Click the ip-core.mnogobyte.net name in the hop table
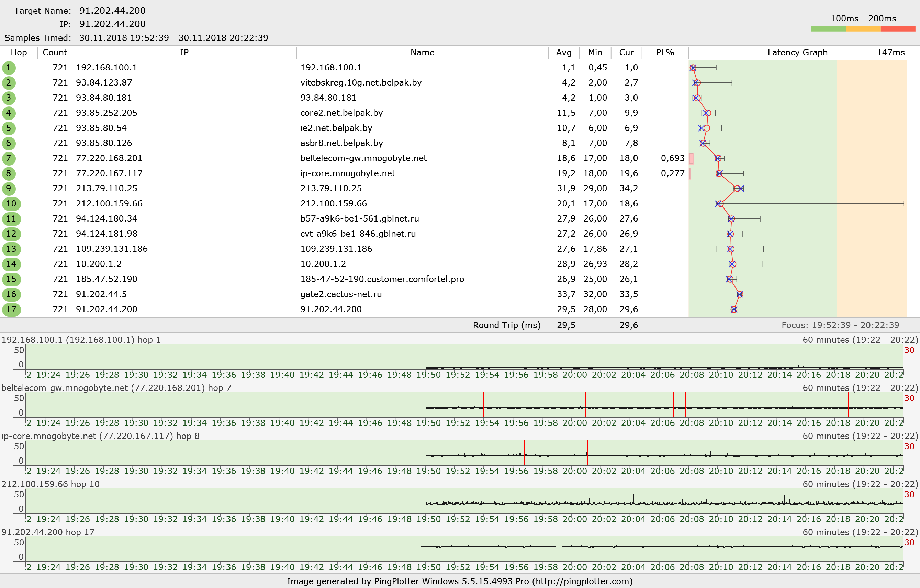 click(x=347, y=173)
